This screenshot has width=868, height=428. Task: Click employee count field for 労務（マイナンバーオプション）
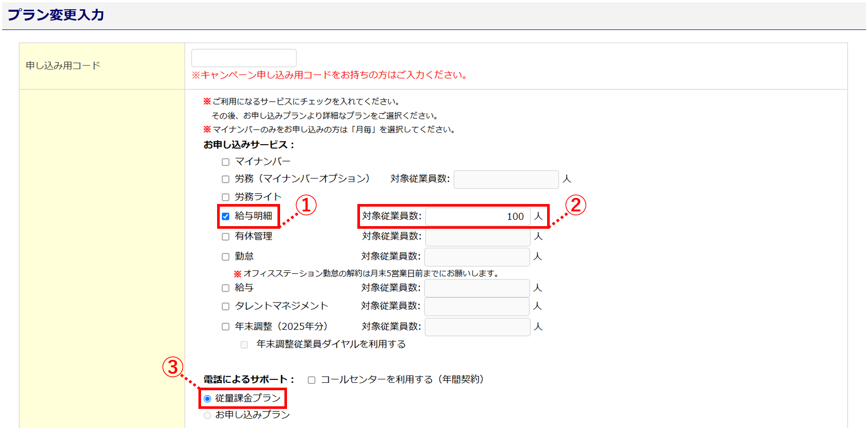coord(506,179)
